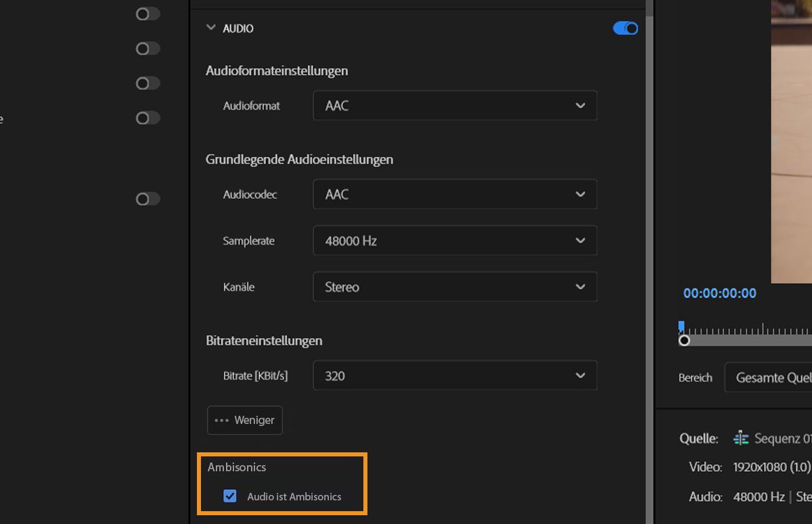Open the Bitrate dropdown showing 320
812x524 pixels.
(x=455, y=375)
